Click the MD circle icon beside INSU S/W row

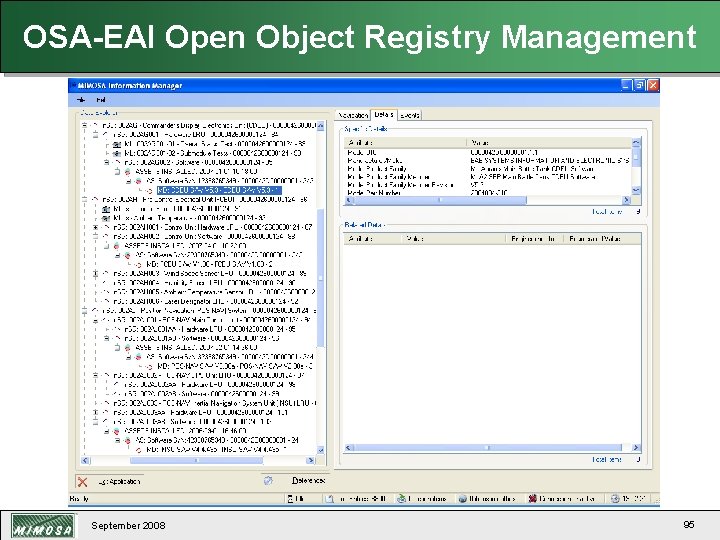click(x=138, y=450)
